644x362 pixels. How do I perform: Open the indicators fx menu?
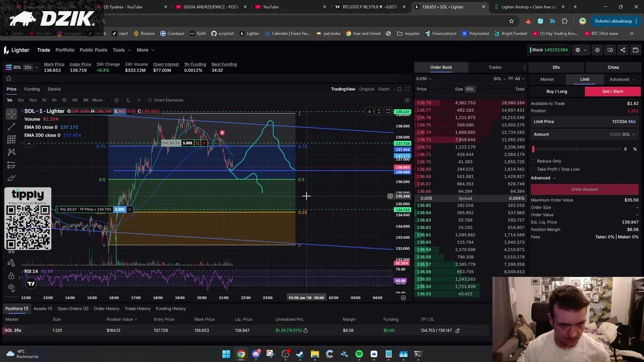pyautogui.click(x=128, y=100)
